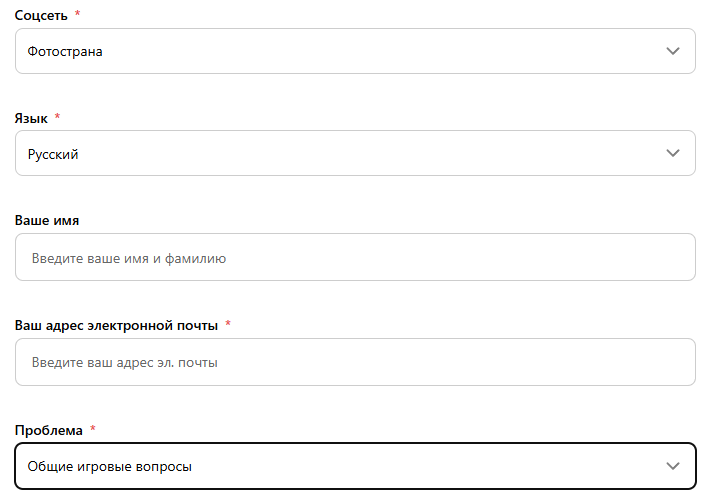This screenshot has width=706, height=504.
Task: Click the chevron arrow in Соцсеть dropdown
Action: [673, 51]
